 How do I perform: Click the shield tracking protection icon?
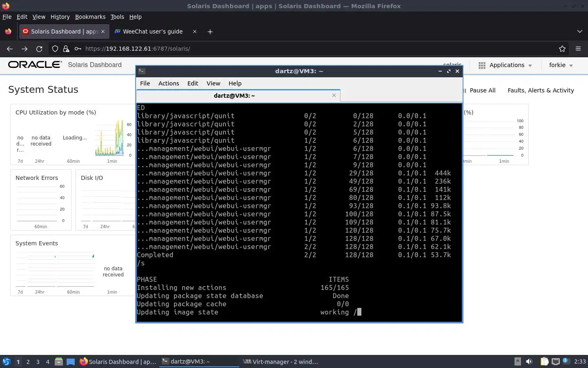pyautogui.click(x=55, y=49)
